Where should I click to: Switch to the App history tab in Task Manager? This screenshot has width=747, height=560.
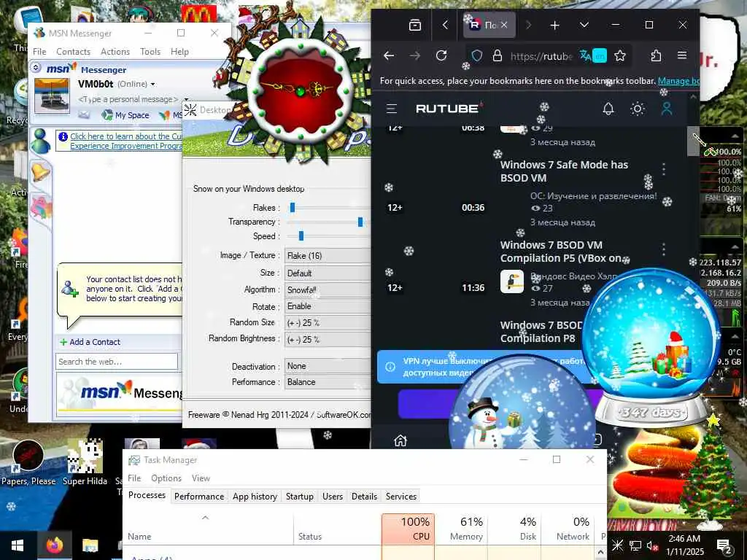coord(255,496)
